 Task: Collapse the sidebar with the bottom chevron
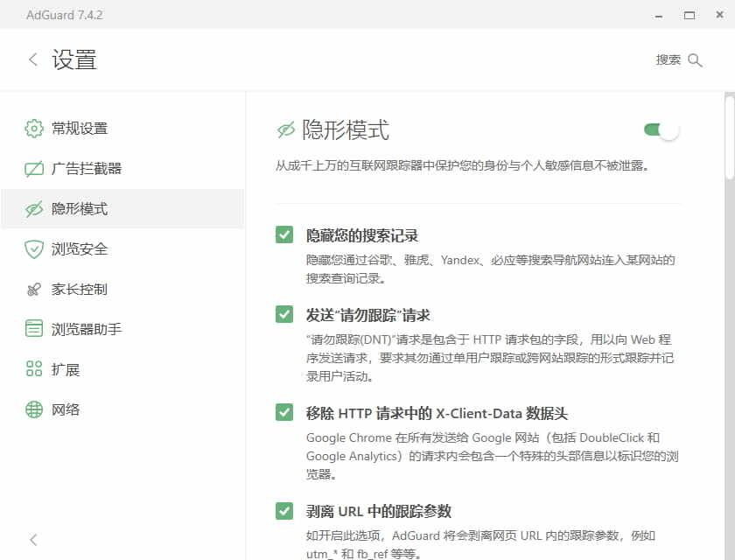click(x=33, y=540)
